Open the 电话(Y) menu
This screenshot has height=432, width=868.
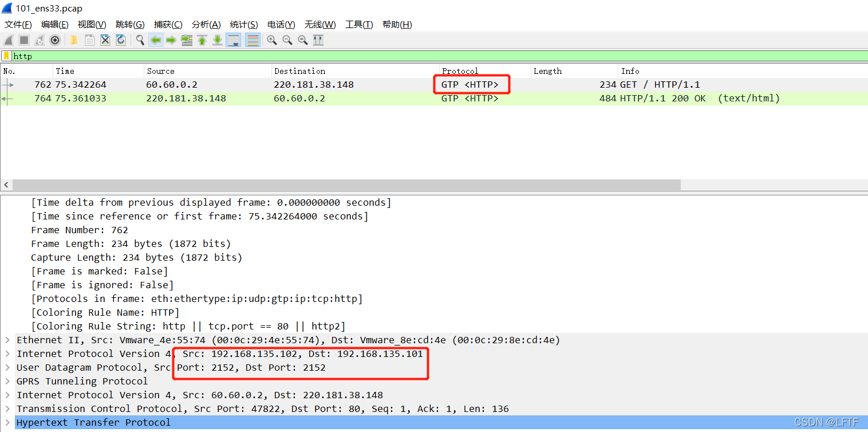(281, 25)
